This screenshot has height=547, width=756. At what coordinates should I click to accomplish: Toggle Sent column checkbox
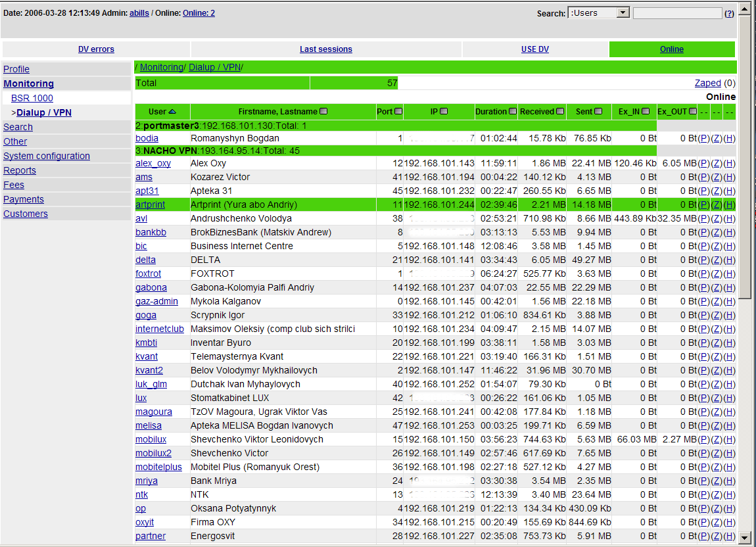[598, 111]
